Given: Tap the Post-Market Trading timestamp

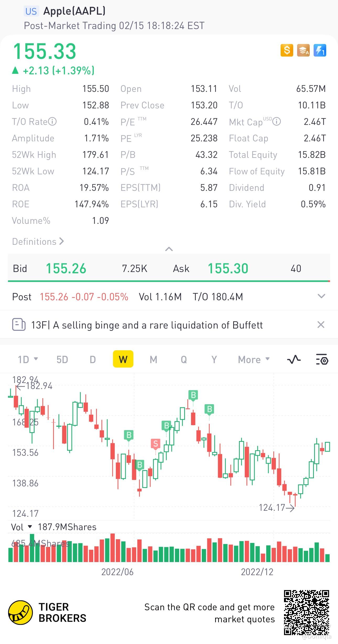Looking at the screenshot, I should [114, 26].
